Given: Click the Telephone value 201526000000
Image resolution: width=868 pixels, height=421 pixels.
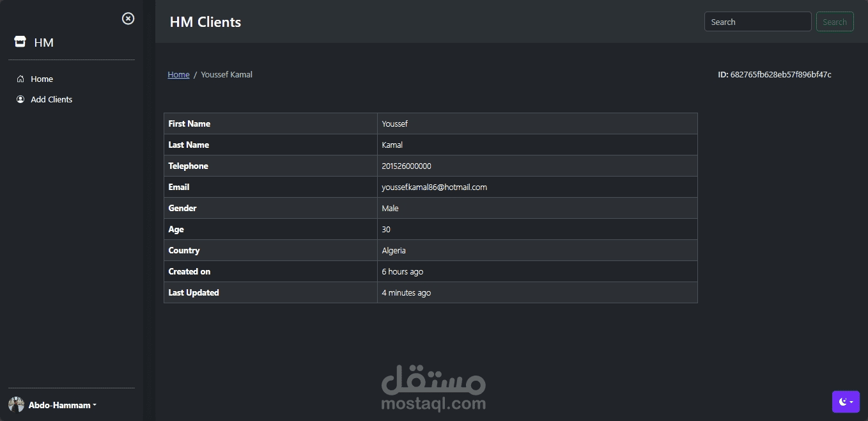Looking at the screenshot, I should [407, 166].
